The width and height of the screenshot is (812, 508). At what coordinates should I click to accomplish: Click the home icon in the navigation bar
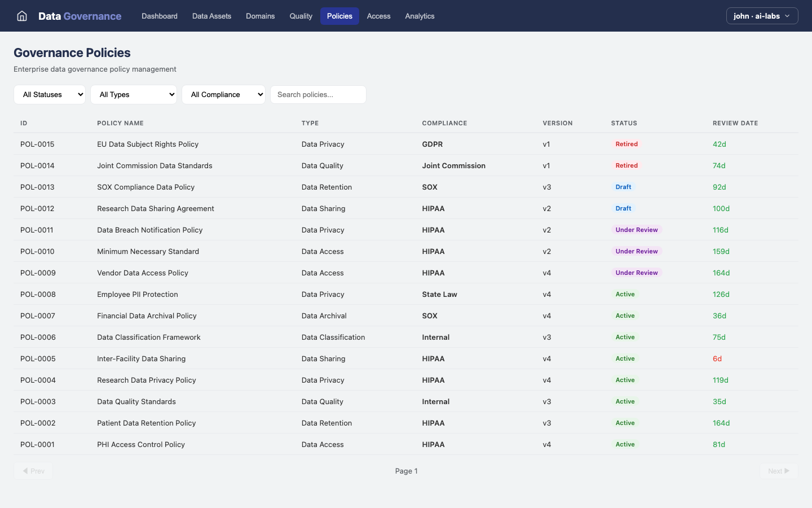(x=21, y=16)
